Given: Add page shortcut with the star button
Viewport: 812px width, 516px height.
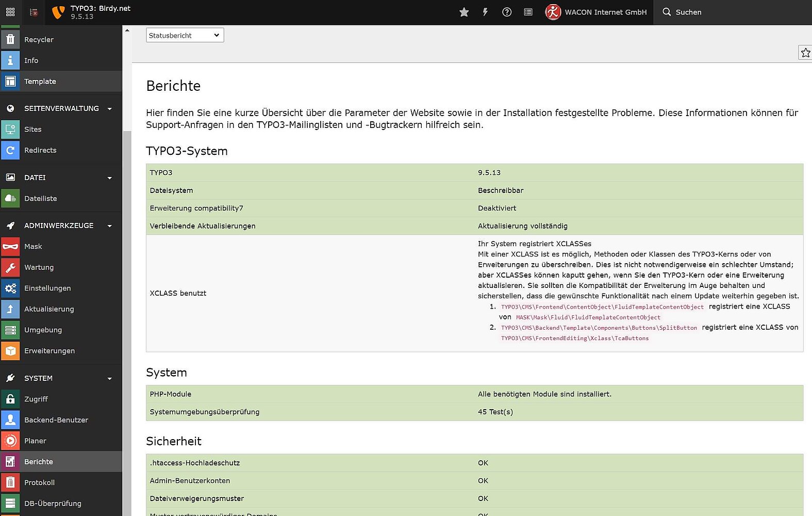Looking at the screenshot, I should pos(805,53).
